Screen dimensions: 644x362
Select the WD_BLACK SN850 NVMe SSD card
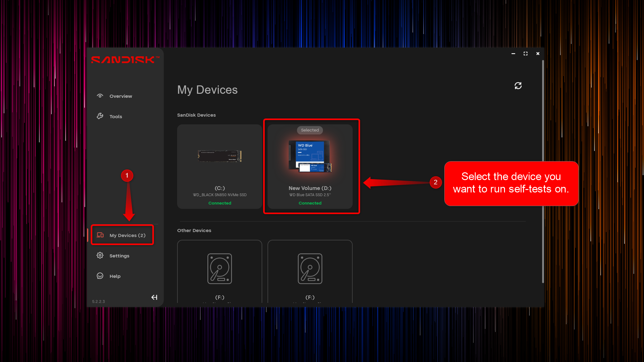point(220,167)
